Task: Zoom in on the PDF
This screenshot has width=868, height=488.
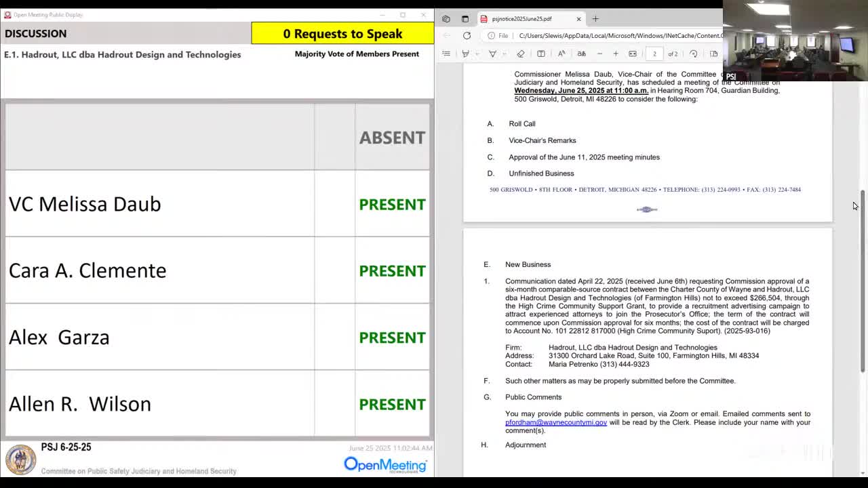Action: 616,54
